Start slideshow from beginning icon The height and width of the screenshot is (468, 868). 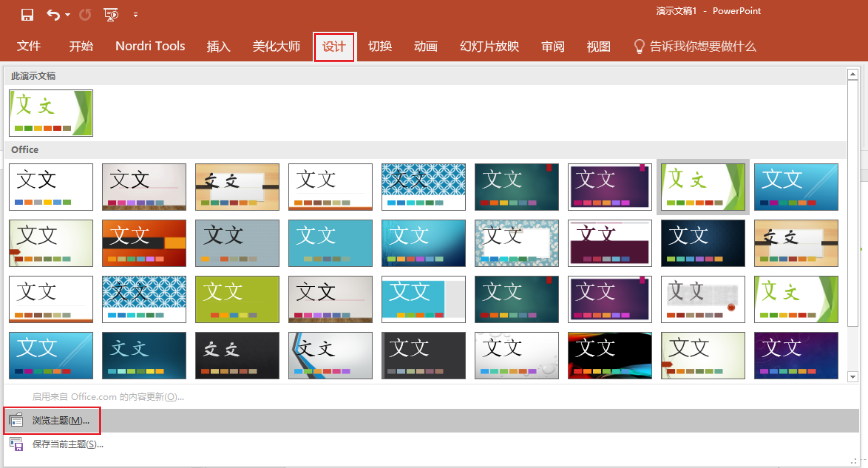click(x=111, y=15)
